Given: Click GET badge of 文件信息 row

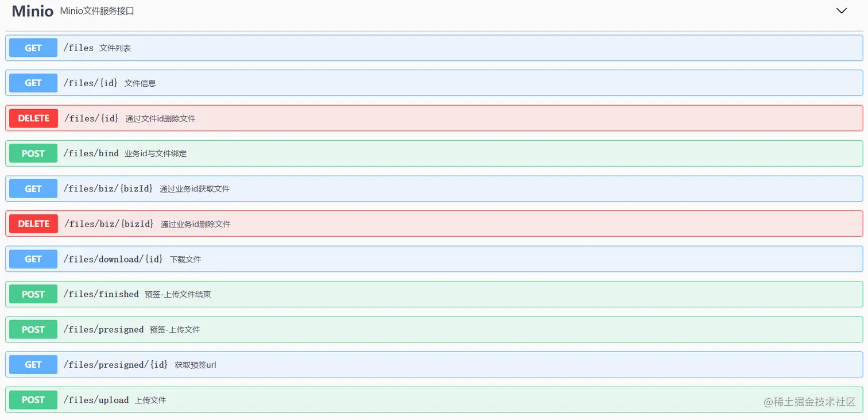Looking at the screenshot, I should pyautogui.click(x=33, y=83).
